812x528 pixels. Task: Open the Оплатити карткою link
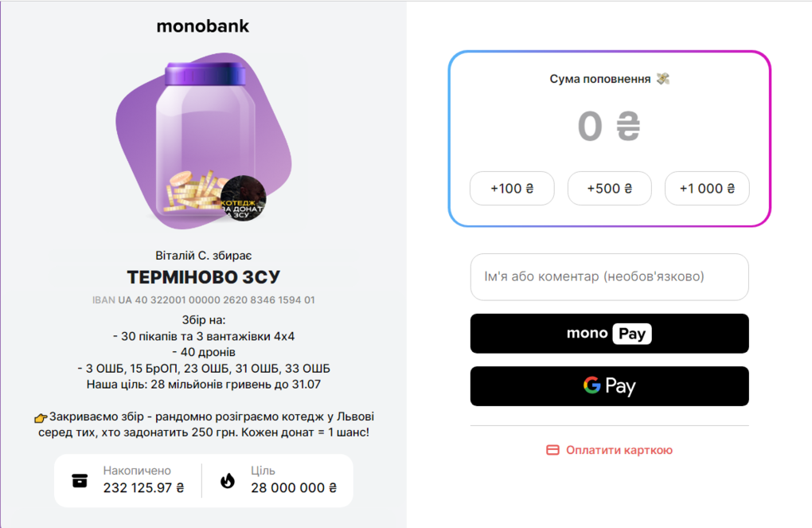(619, 450)
